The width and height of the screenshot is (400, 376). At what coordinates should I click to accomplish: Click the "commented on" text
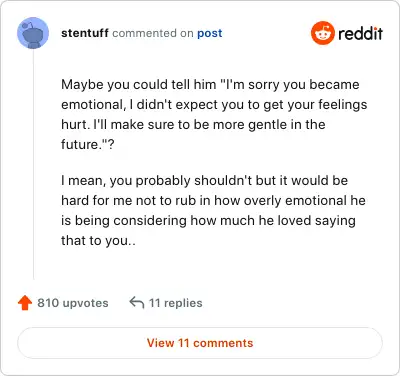153,33
